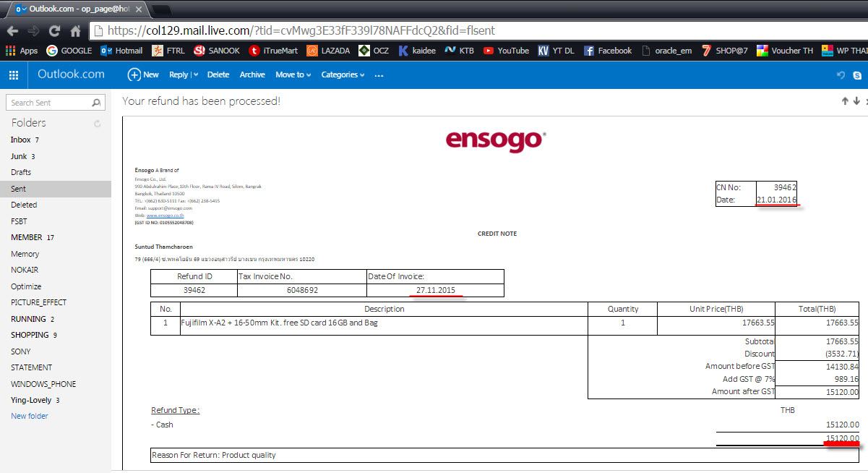The width and height of the screenshot is (868, 473).
Task: Click the browser forward arrow
Action: [33, 31]
